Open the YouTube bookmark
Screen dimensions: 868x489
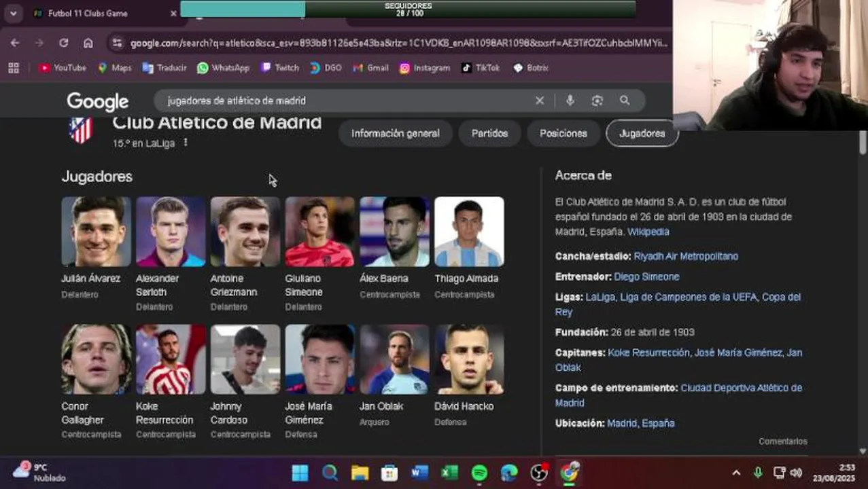point(63,68)
